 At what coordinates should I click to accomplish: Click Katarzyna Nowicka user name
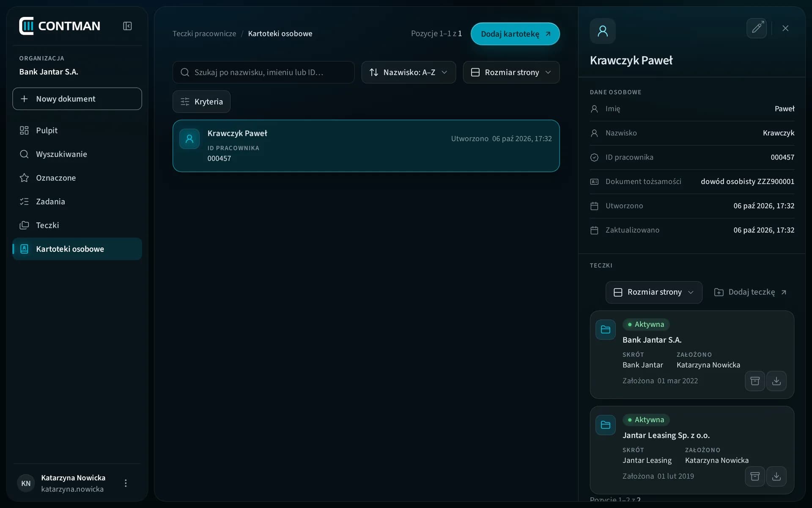pos(73,478)
